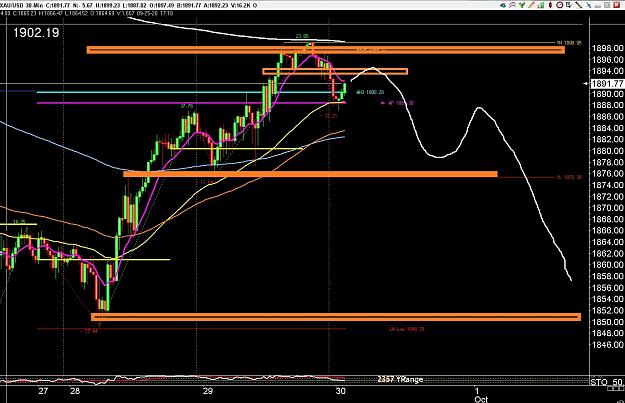Select orange support zone at 1876
625x403 pixels.
pos(311,174)
